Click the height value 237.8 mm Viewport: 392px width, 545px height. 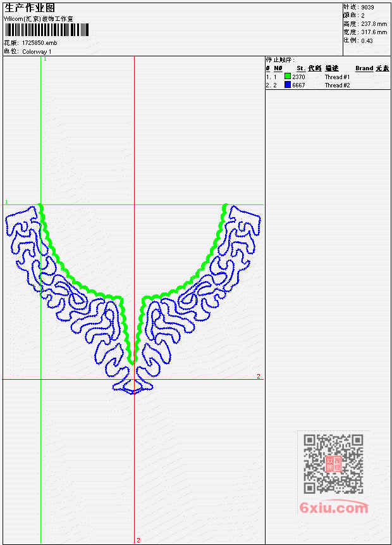tap(374, 24)
